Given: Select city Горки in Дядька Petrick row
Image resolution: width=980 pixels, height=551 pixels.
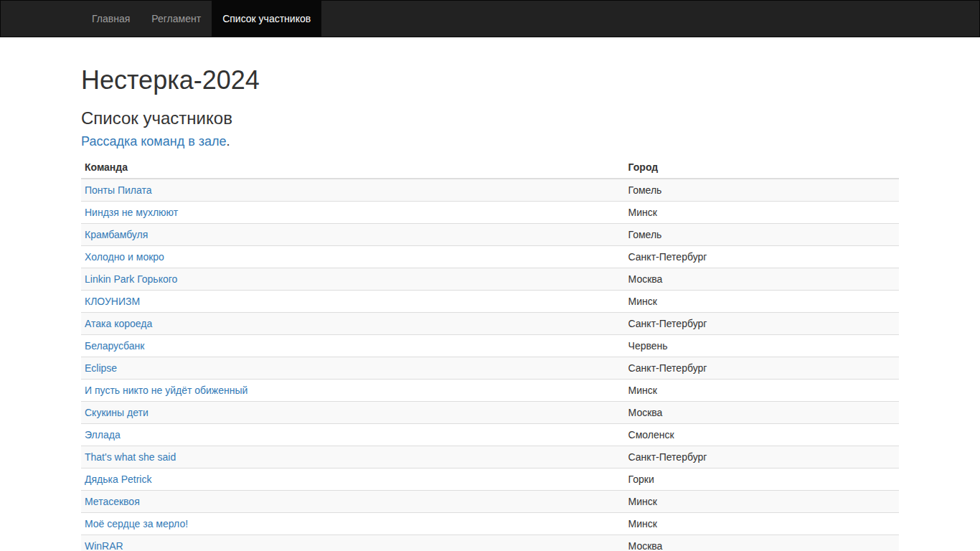Looking at the screenshot, I should 641,479.
